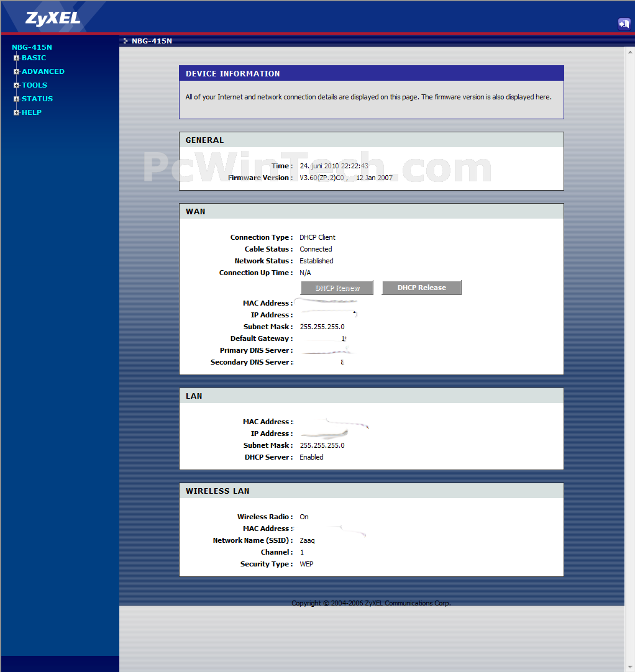Click the GENERAL section header
This screenshot has width=635, height=672.
[372, 140]
